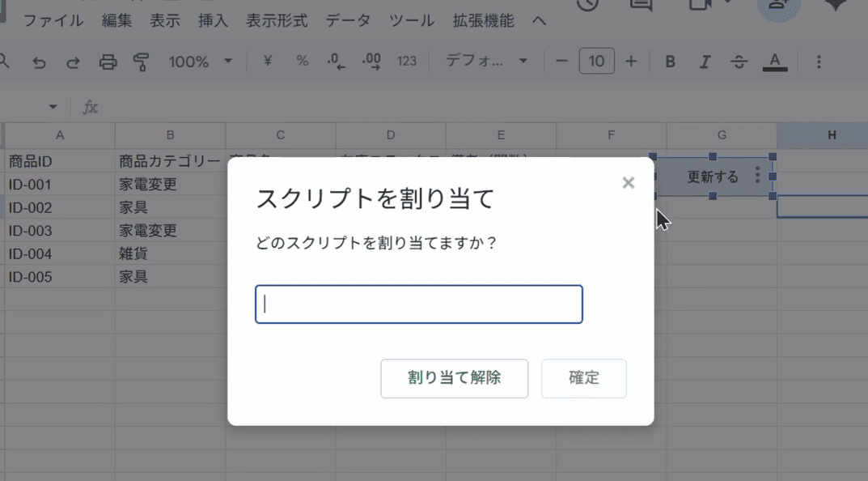Click the redo arrow in toolbar
This screenshot has width=868, height=481.
[73, 62]
